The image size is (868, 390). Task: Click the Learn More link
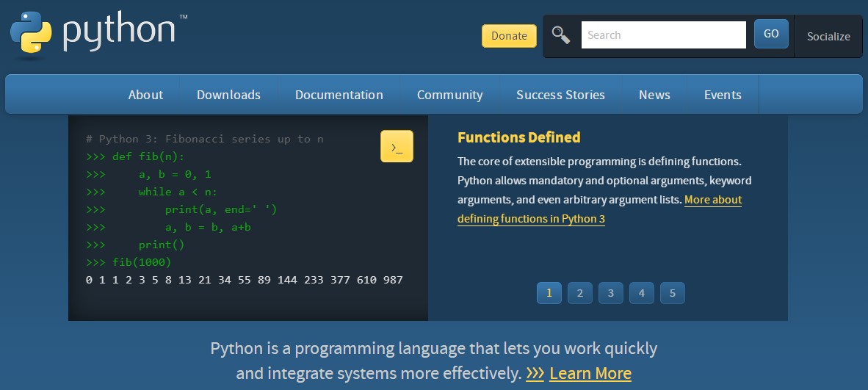coord(590,373)
